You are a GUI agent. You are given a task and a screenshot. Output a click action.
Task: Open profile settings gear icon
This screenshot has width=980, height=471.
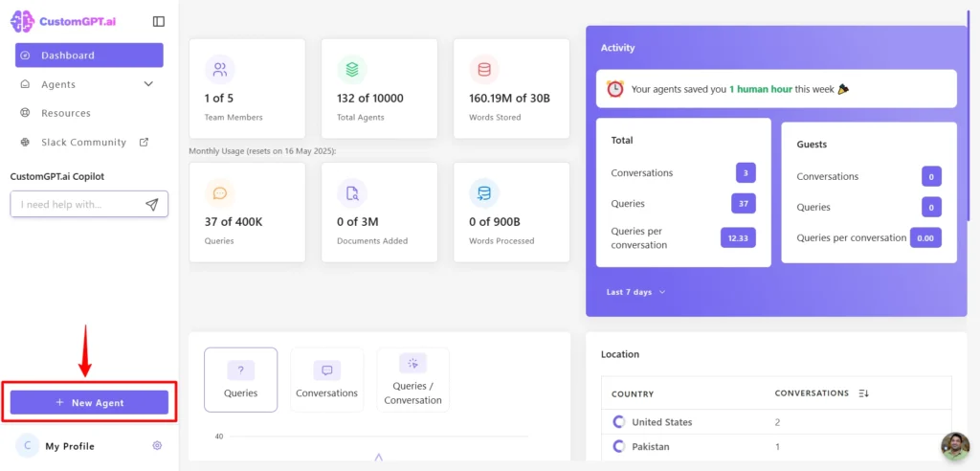point(157,445)
